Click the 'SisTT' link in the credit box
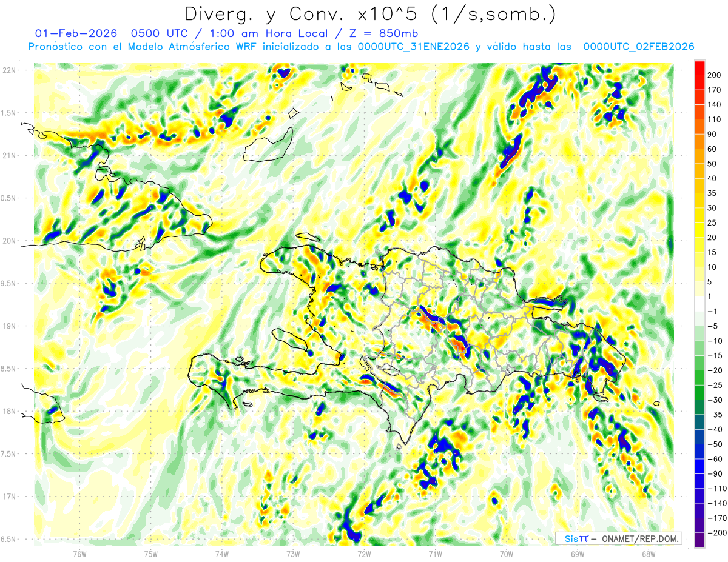The height and width of the screenshot is (562, 728). [576, 538]
